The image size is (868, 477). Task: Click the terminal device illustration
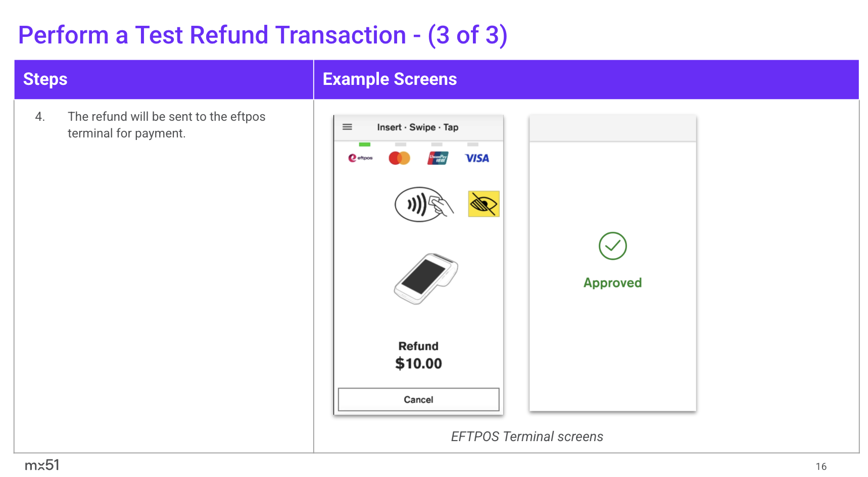tap(425, 278)
